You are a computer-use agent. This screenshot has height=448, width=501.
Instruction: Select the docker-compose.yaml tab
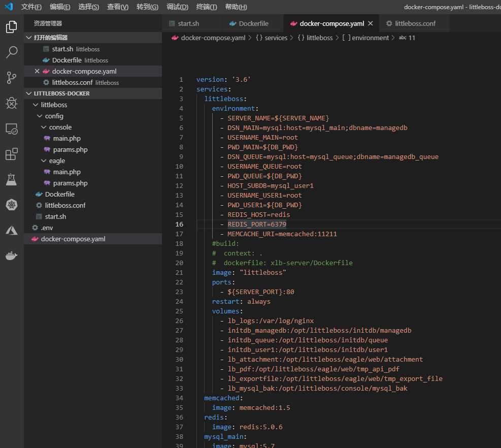[x=331, y=23]
